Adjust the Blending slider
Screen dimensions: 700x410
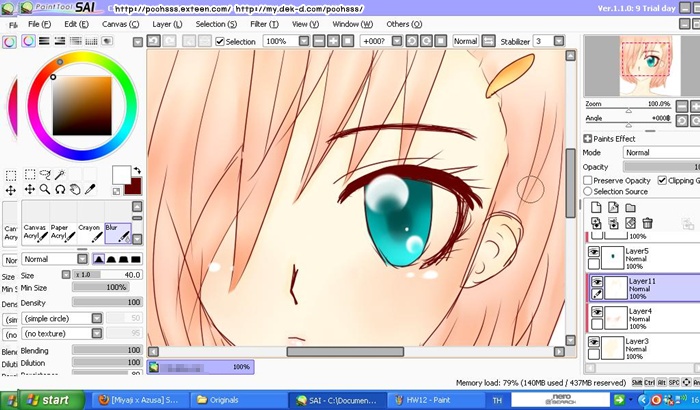pos(107,350)
